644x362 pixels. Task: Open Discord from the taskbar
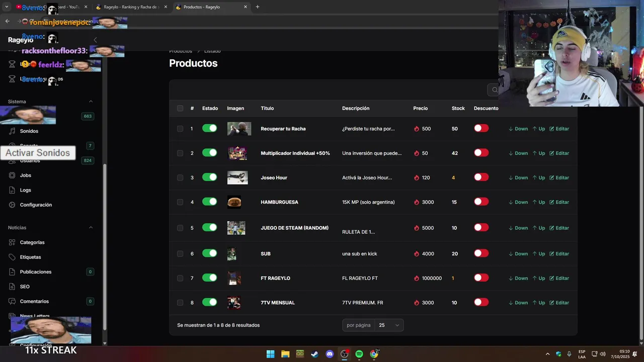[x=330, y=354]
